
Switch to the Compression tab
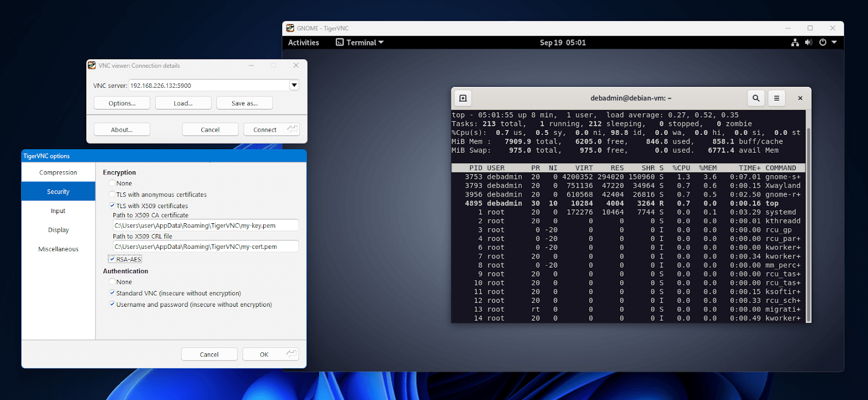[58, 172]
